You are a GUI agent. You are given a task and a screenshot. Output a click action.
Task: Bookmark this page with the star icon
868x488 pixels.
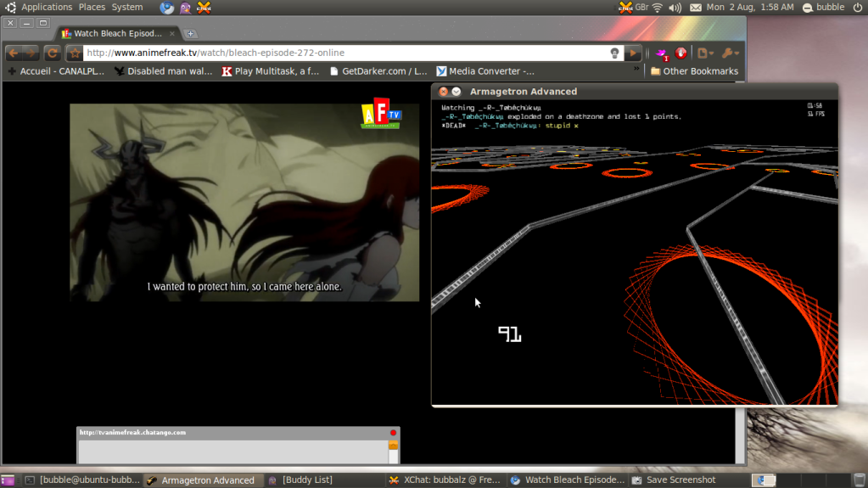coord(75,53)
